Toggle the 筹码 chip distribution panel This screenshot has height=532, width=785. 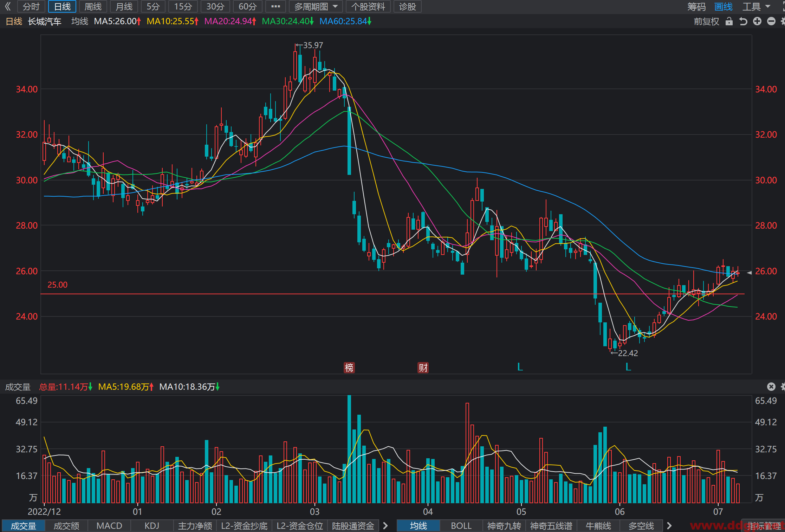click(x=696, y=6)
